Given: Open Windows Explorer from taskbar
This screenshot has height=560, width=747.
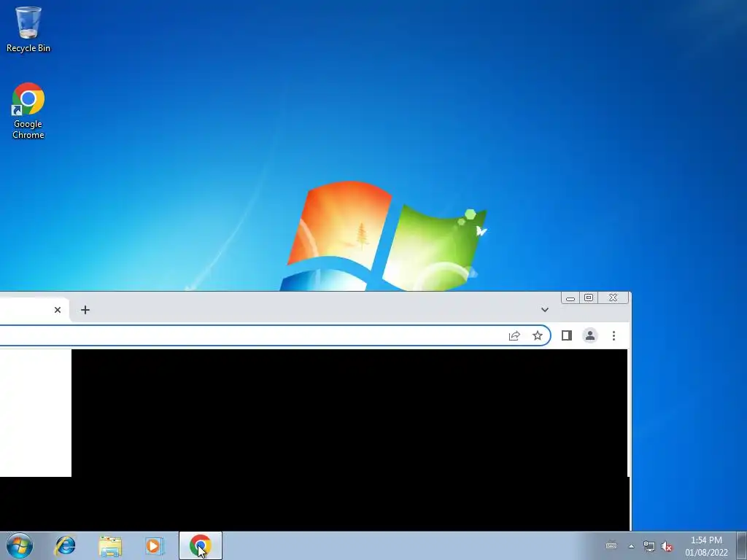Looking at the screenshot, I should 110,545.
